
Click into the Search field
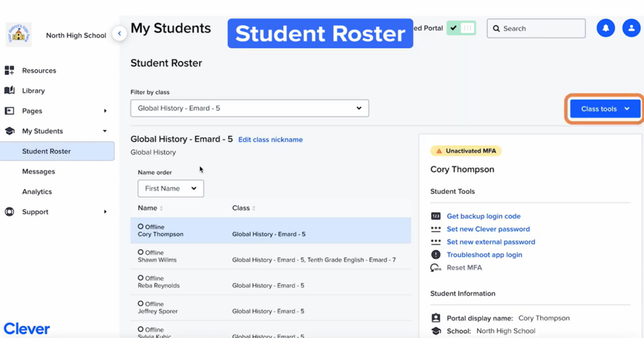click(x=541, y=28)
